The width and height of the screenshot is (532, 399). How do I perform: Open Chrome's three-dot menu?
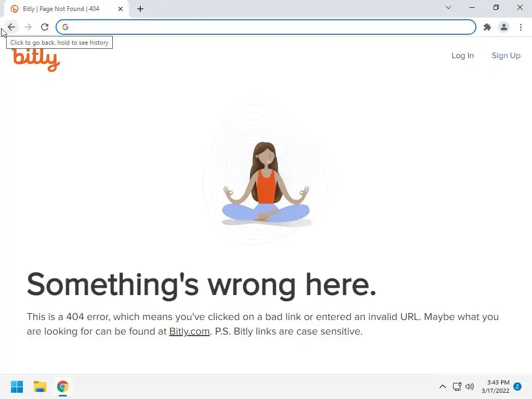(521, 27)
